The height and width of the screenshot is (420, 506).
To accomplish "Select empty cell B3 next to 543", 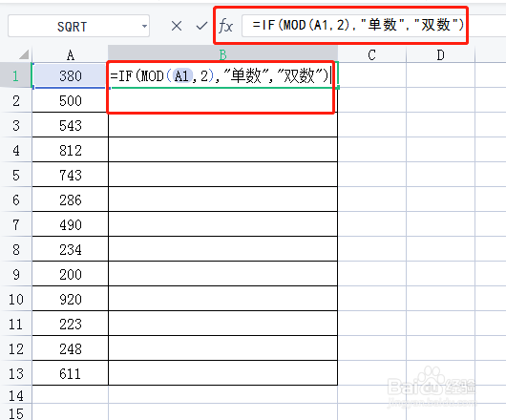I will point(222,125).
